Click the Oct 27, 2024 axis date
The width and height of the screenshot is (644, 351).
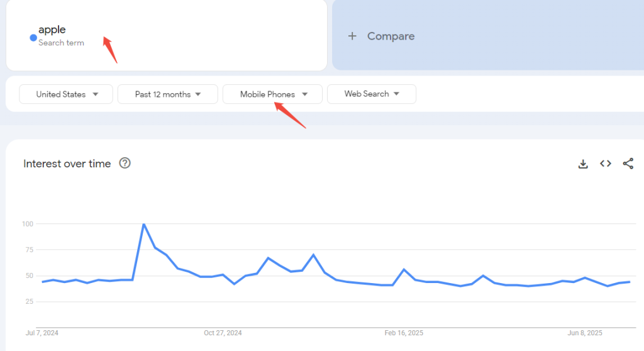coord(223,333)
